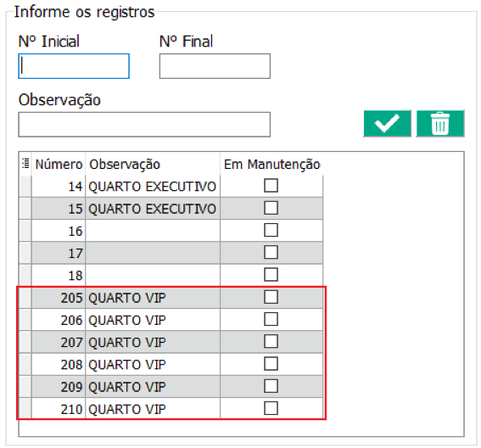Click into the Nº Final field
This screenshot has width=481, height=448.
(215, 66)
